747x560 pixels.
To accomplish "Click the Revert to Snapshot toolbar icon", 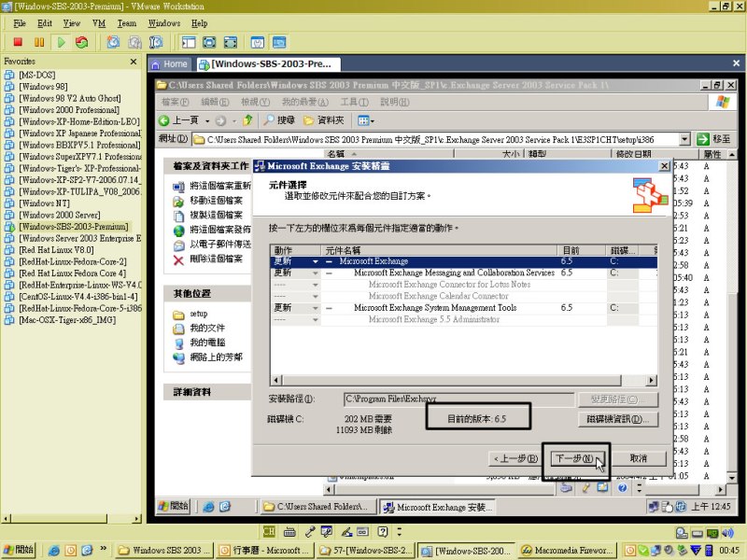I will 134,42.
